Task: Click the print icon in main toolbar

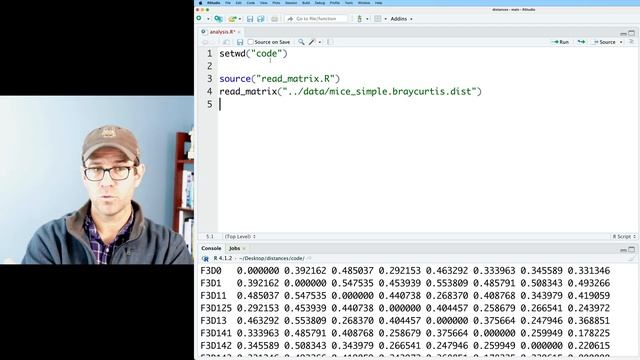Action: click(274, 19)
